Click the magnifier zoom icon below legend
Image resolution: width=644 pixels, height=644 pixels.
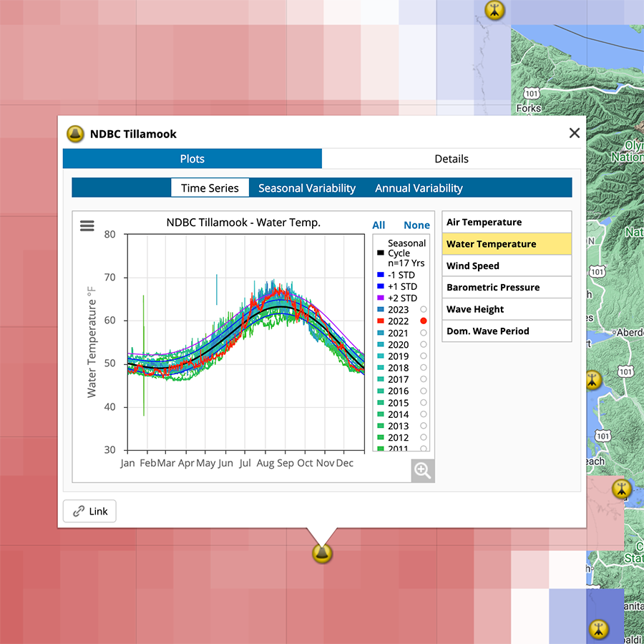(422, 470)
